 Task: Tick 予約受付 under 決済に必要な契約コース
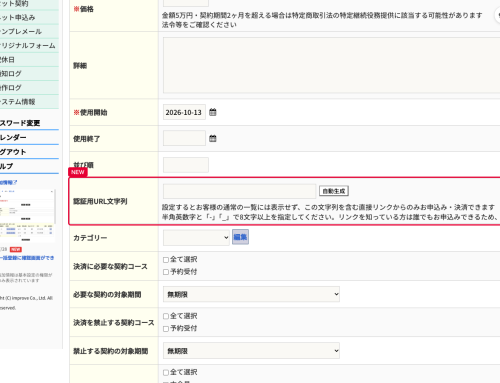pyautogui.click(x=166, y=272)
